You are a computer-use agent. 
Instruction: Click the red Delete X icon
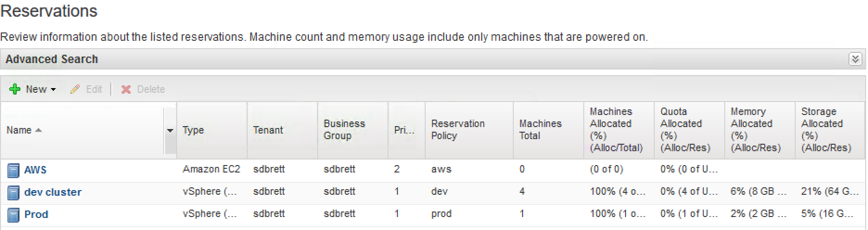pyautogui.click(x=126, y=89)
